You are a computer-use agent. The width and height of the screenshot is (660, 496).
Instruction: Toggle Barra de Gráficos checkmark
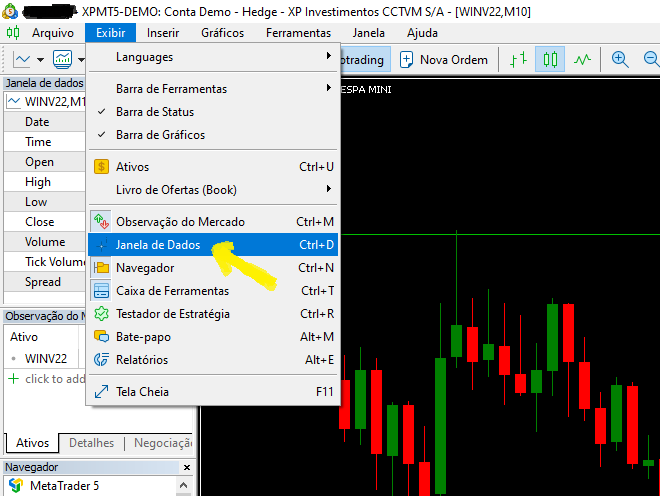coord(101,135)
